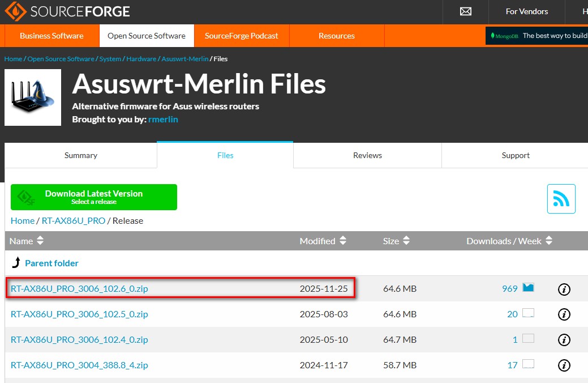Click Open Source Software in the breadcrumb
The width and height of the screenshot is (588, 383).
pos(61,59)
